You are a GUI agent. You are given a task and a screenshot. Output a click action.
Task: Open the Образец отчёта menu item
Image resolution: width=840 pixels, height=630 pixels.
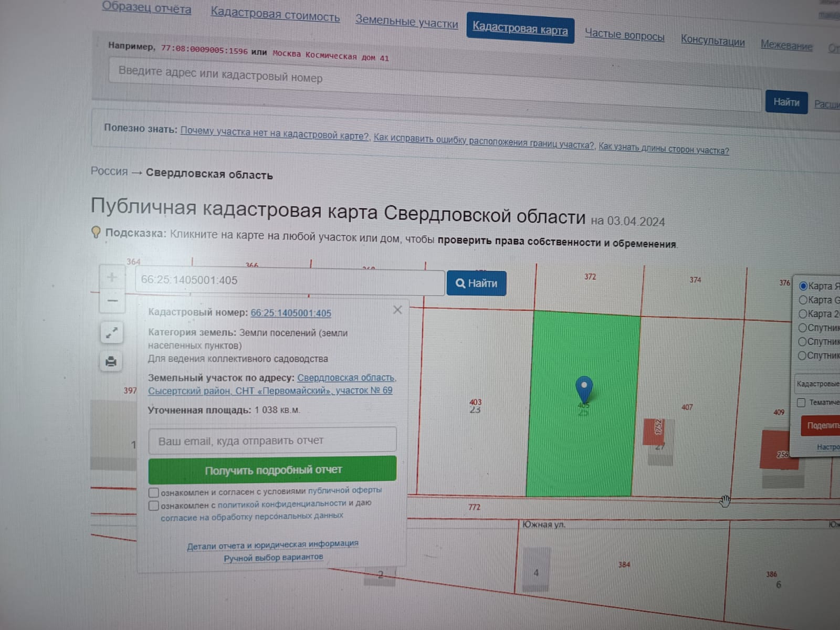coord(146,7)
